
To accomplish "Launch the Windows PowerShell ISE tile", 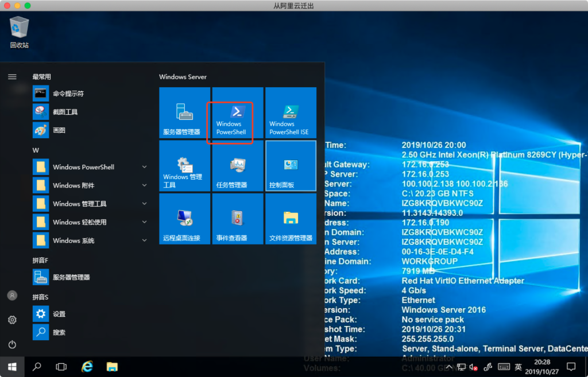I will (x=291, y=113).
